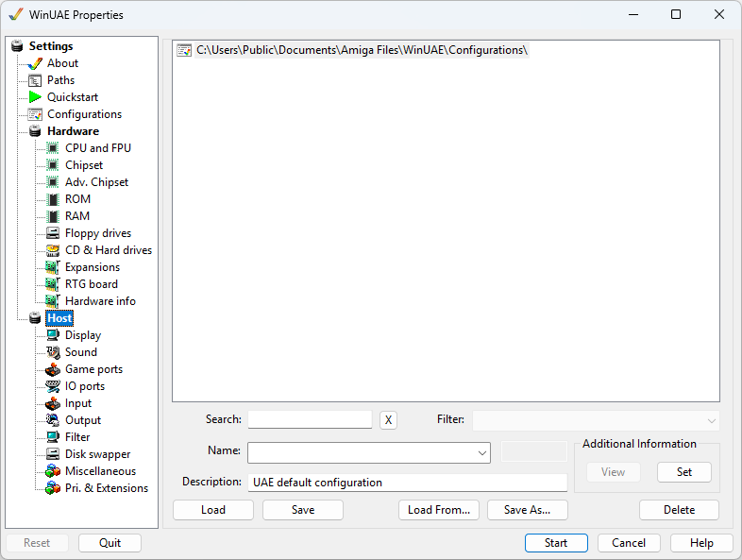
Task: Select the Configurations folder path entry
Action: click(x=362, y=50)
